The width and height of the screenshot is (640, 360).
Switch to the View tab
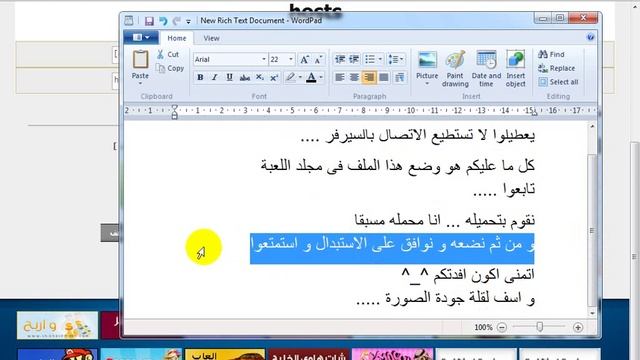[x=211, y=38]
